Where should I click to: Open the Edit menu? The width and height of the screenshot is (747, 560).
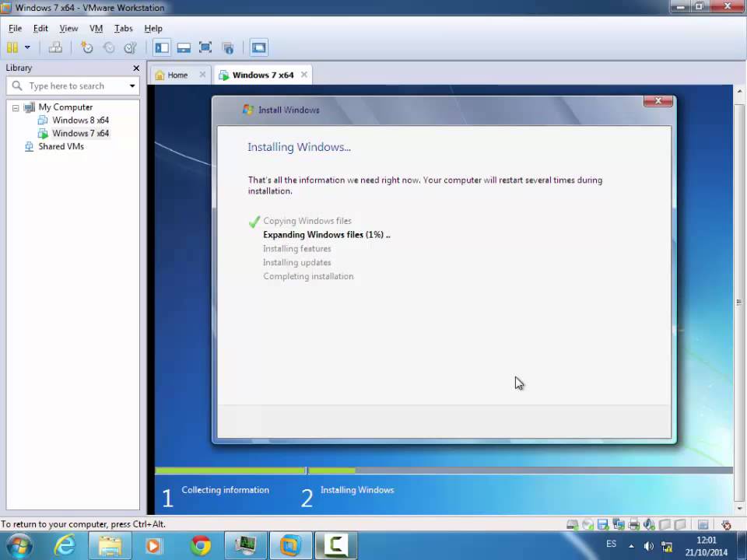pyautogui.click(x=40, y=29)
